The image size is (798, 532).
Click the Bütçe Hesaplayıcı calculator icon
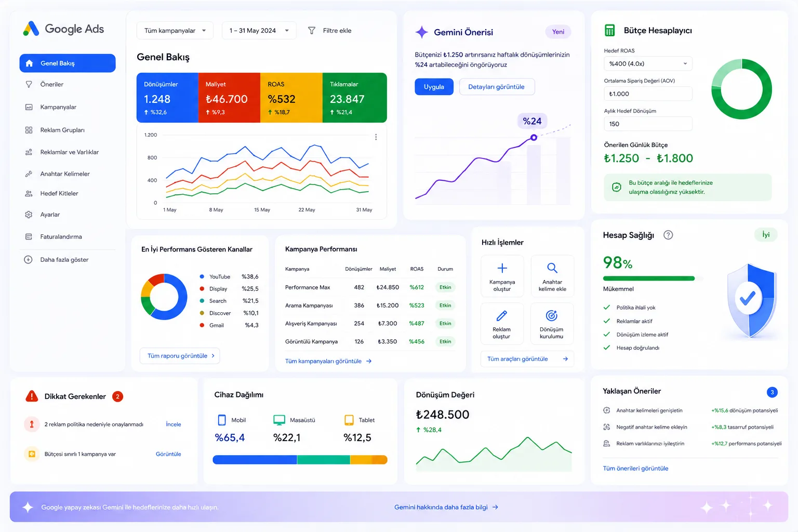610,31
